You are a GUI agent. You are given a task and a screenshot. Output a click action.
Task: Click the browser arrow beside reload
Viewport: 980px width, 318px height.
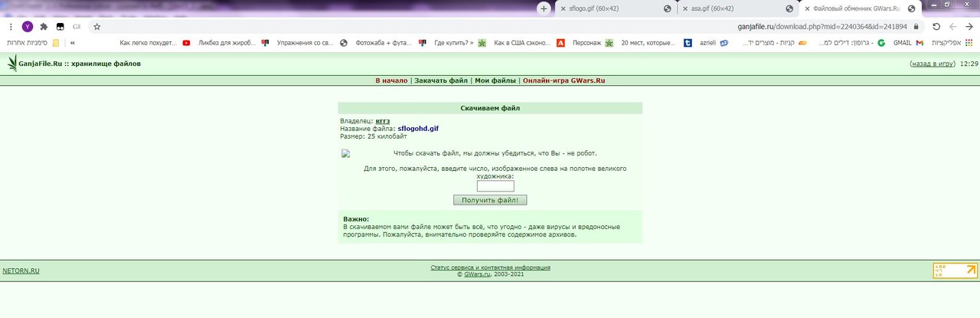952,26
